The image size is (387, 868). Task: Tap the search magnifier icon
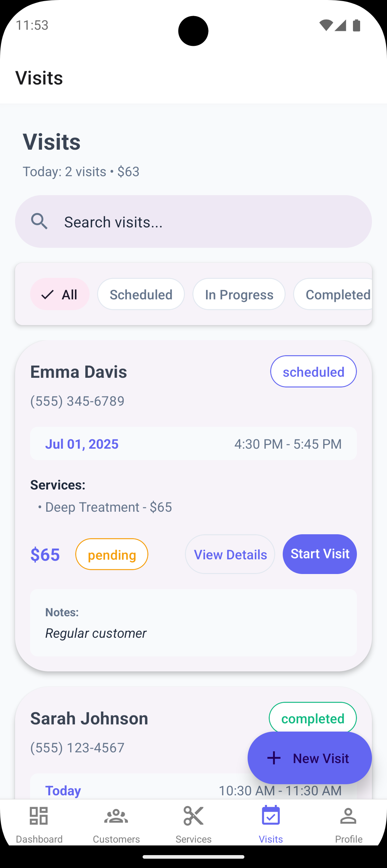39,221
